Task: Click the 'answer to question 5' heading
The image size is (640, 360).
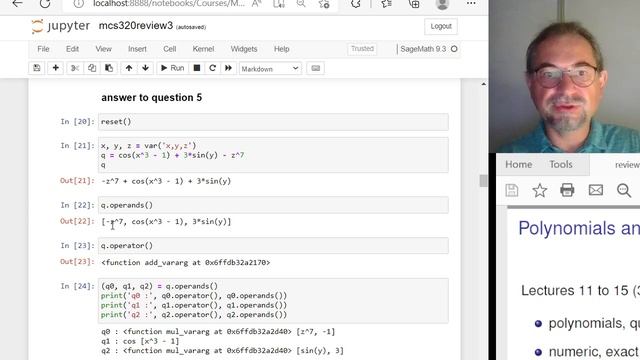Action: 151,98
